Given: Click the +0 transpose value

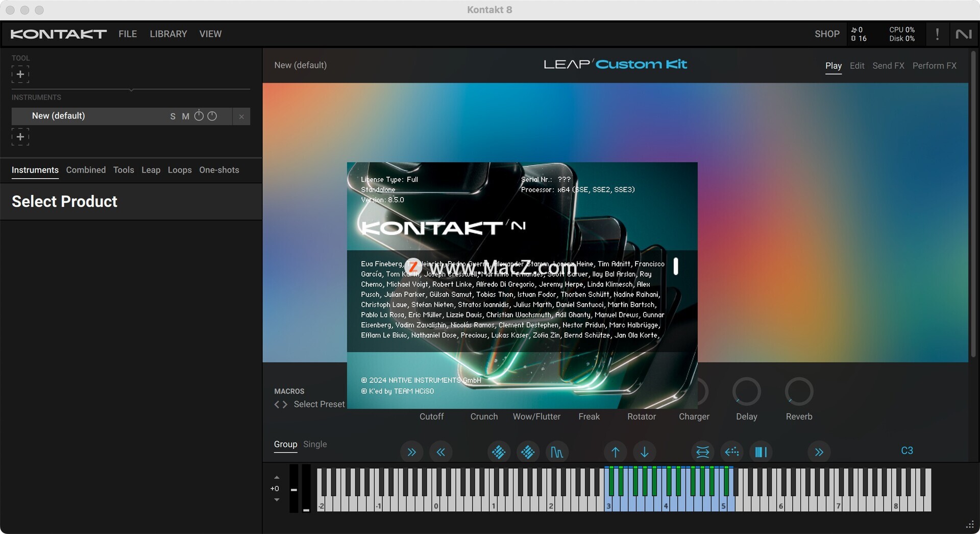Looking at the screenshot, I should coord(275,489).
